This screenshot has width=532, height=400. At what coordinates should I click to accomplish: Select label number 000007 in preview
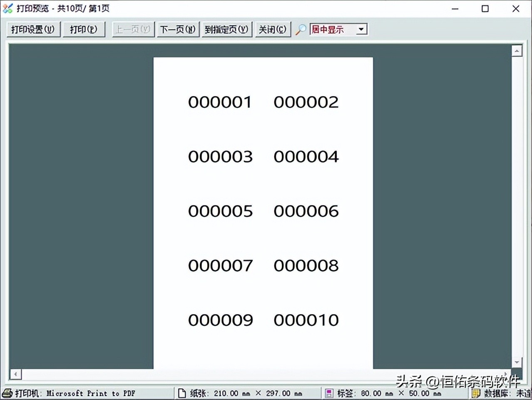pos(220,265)
